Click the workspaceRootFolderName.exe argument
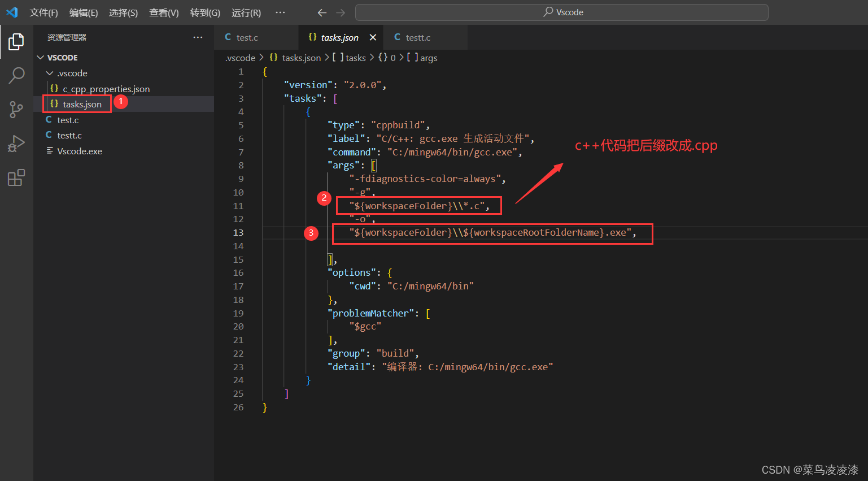This screenshot has width=868, height=481. tap(490, 232)
